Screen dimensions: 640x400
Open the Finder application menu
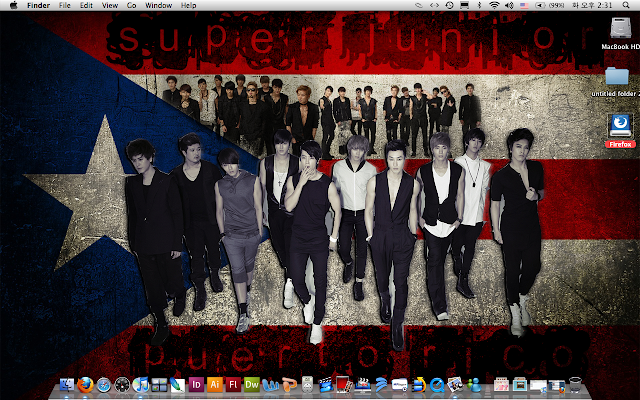coord(38,5)
